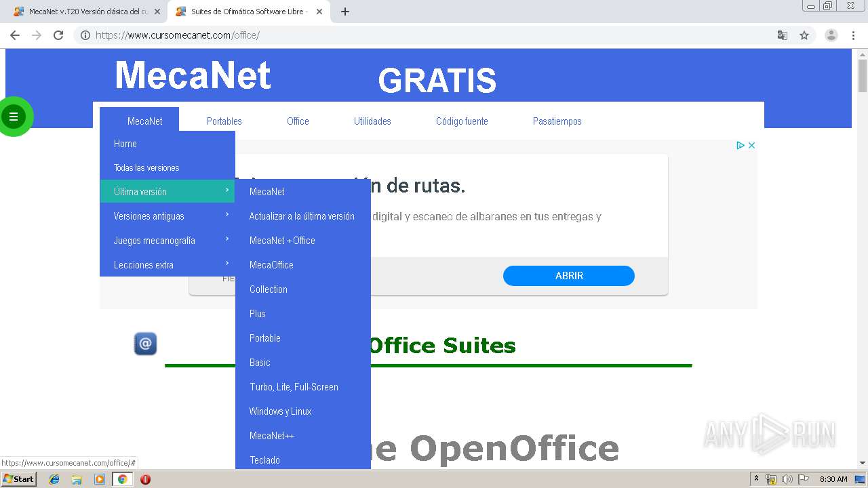
Task: Go forward with browser forward arrow
Action: (x=37, y=35)
